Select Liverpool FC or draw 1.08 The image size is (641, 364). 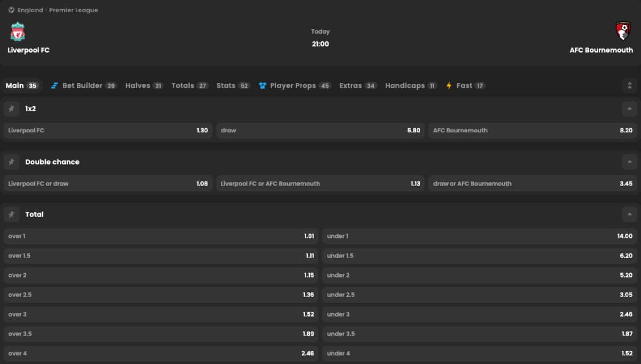[x=108, y=184]
